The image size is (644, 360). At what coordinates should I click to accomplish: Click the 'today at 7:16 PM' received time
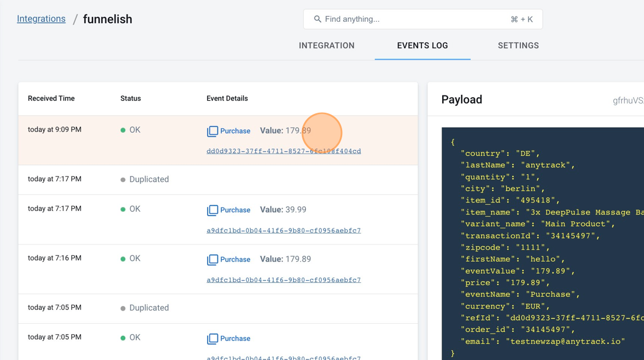[x=55, y=258]
